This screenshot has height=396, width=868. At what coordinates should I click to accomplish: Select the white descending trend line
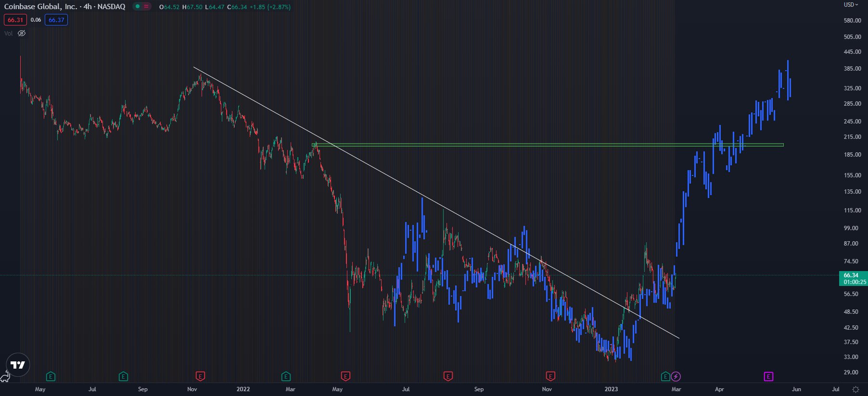click(x=436, y=202)
